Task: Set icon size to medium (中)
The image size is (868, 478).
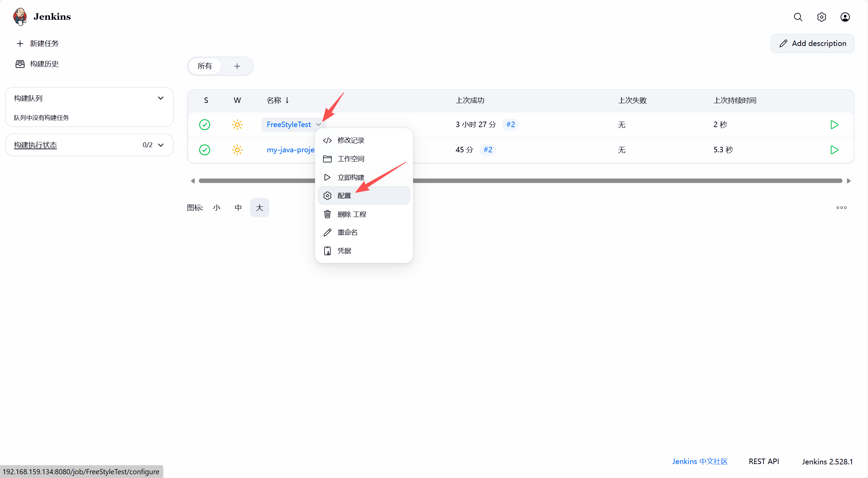Action: (x=238, y=207)
